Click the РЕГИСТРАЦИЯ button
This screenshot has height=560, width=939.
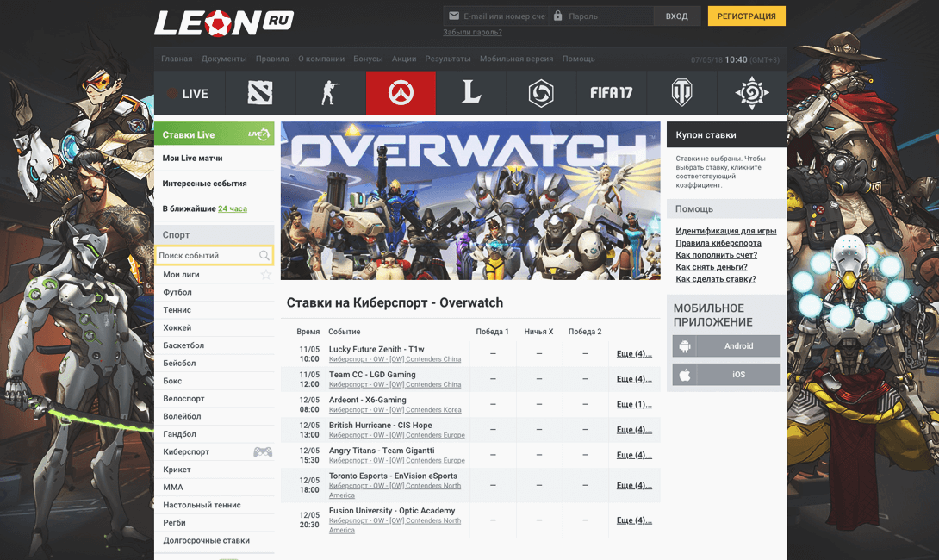(x=747, y=16)
